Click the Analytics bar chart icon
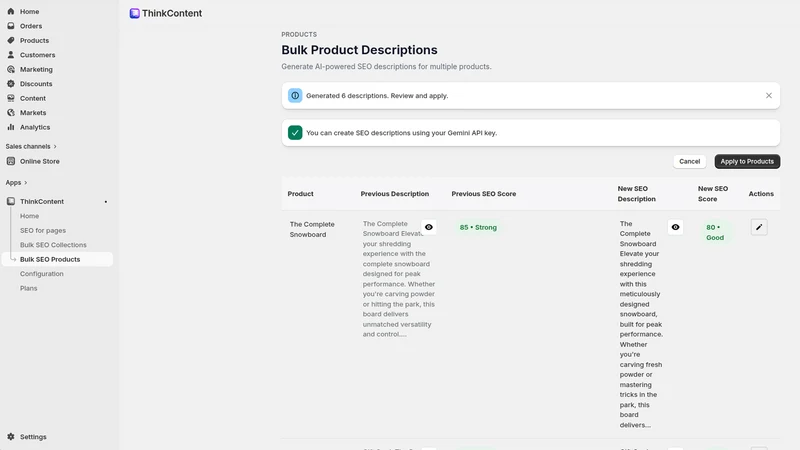 click(11, 127)
